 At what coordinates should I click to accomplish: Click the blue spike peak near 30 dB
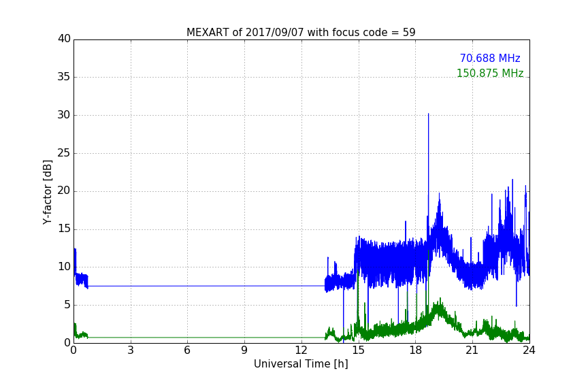click(428, 114)
